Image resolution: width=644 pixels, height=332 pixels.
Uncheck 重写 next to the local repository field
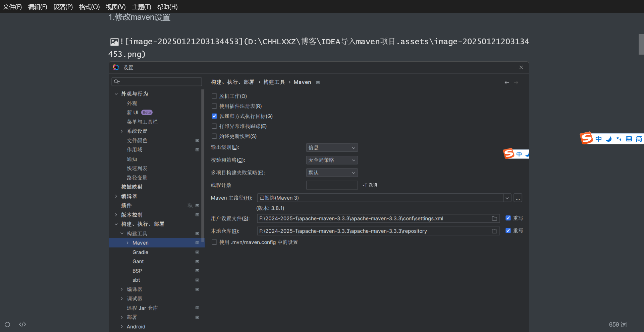click(x=508, y=230)
